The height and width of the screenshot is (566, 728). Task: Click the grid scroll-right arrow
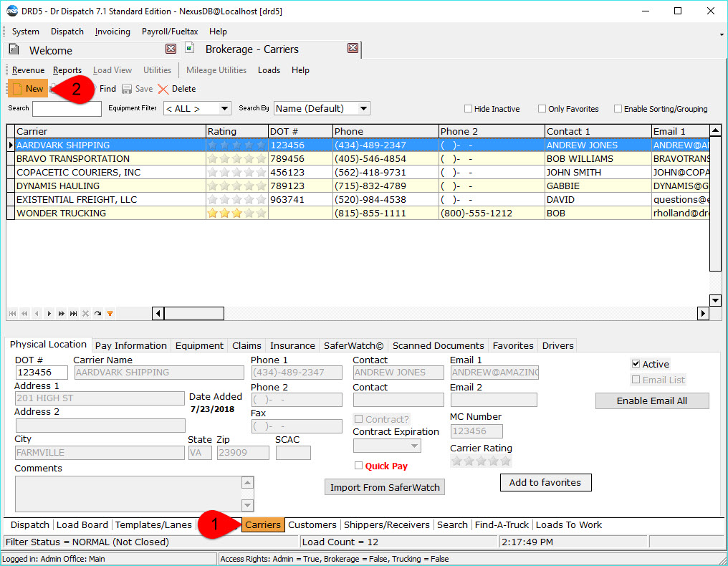click(x=703, y=313)
